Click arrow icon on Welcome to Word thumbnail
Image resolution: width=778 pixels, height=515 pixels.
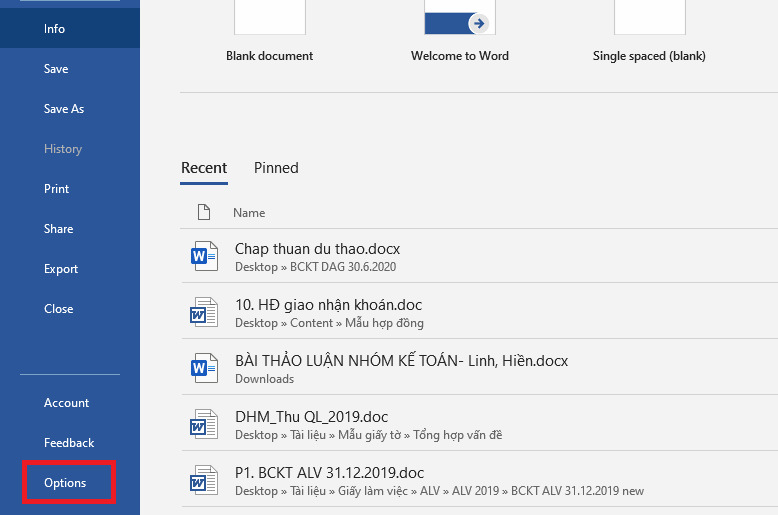[x=479, y=23]
